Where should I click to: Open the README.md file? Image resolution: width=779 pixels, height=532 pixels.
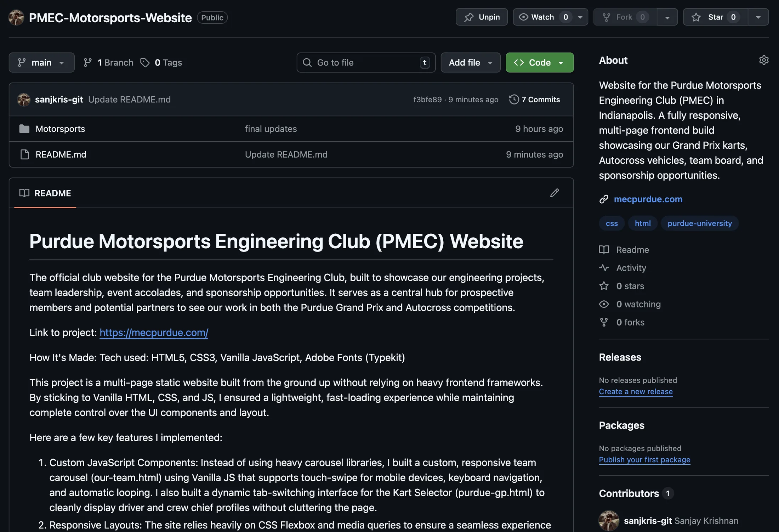(x=61, y=154)
